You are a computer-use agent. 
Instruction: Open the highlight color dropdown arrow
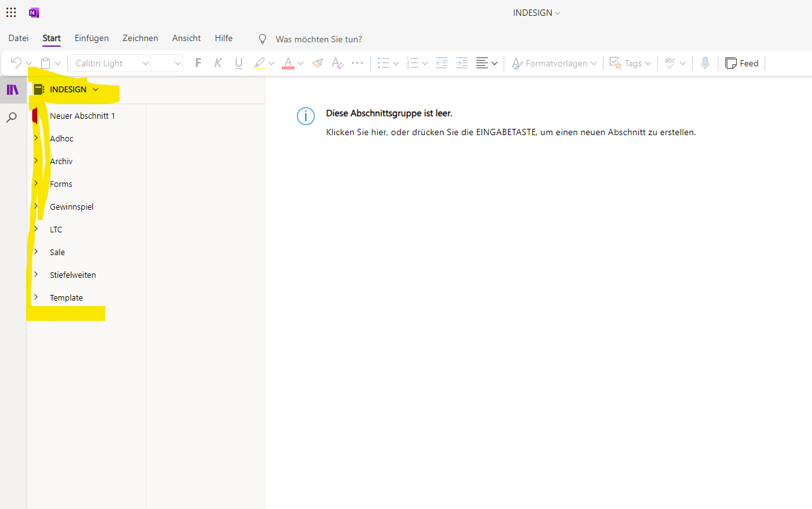(272, 63)
